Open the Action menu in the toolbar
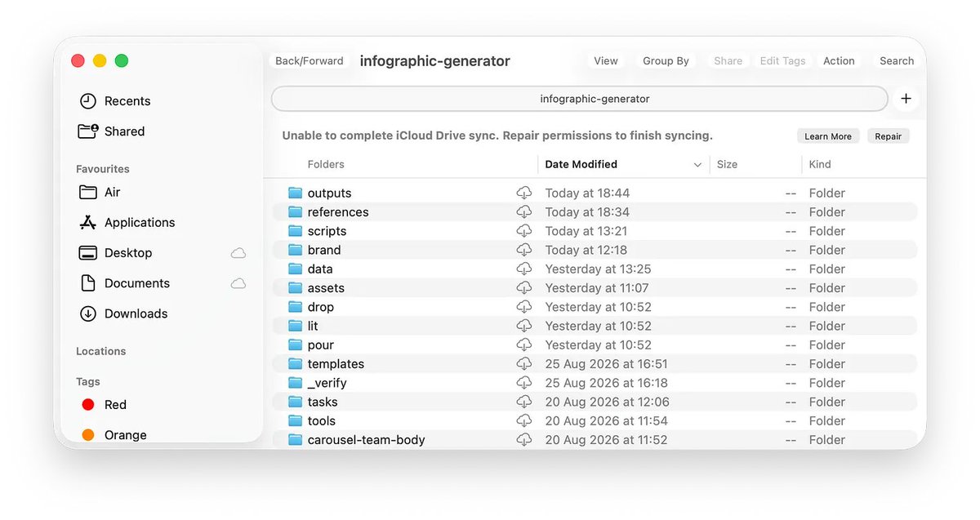 [x=839, y=60]
